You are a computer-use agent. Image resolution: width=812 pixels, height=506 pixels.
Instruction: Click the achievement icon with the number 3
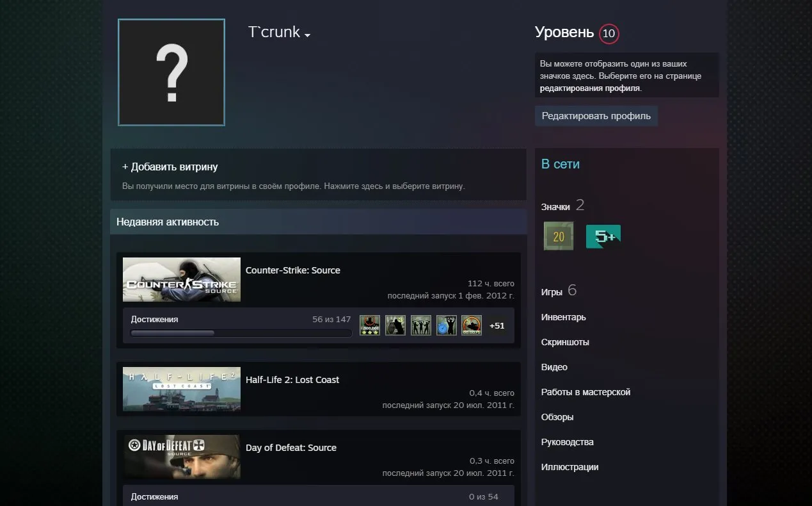click(395, 325)
